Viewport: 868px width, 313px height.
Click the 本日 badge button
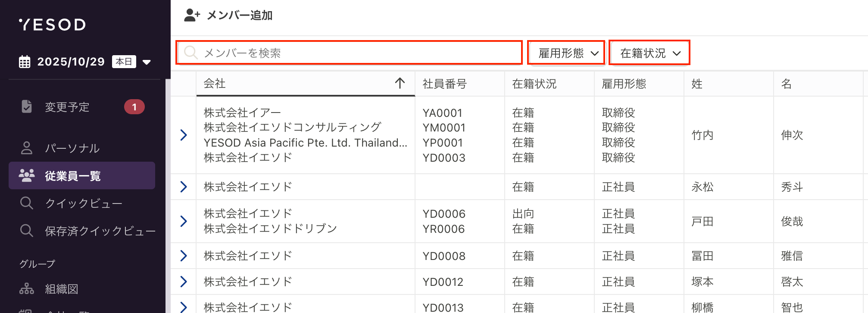click(x=124, y=62)
